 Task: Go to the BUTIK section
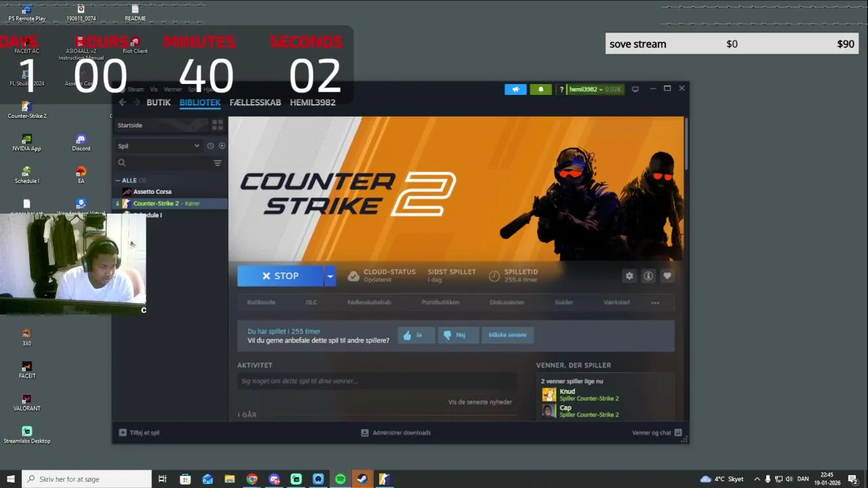point(159,102)
